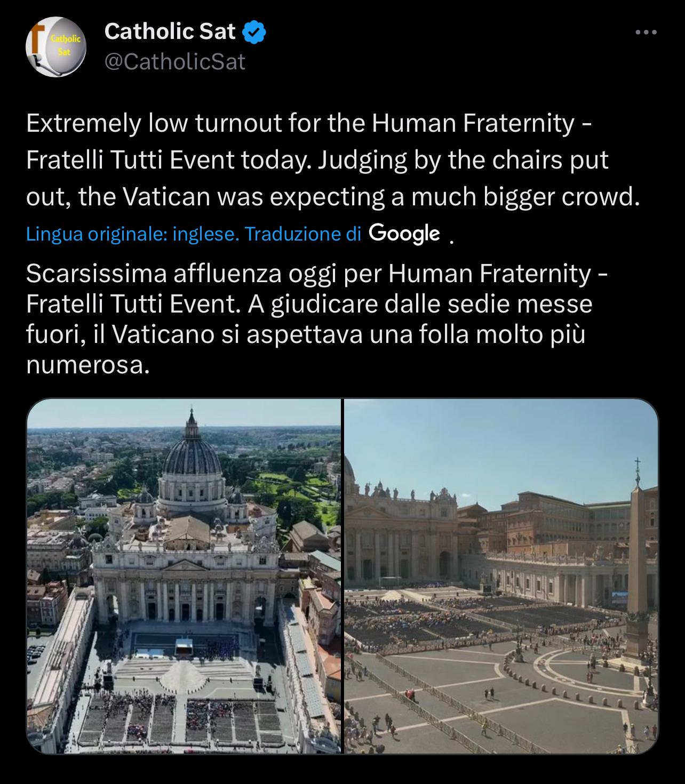685x784 pixels.
Task: Click the words "Human Fraternity" in English tweet
Action: [472, 123]
